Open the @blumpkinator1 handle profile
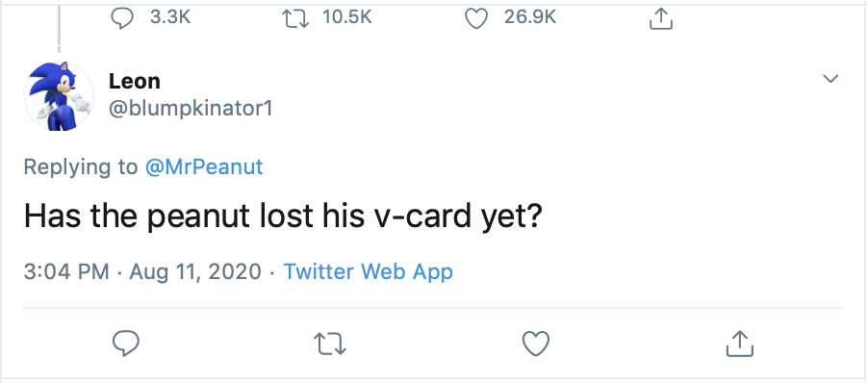The height and width of the screenshot is (383, 868). click(x=191, y=109)
